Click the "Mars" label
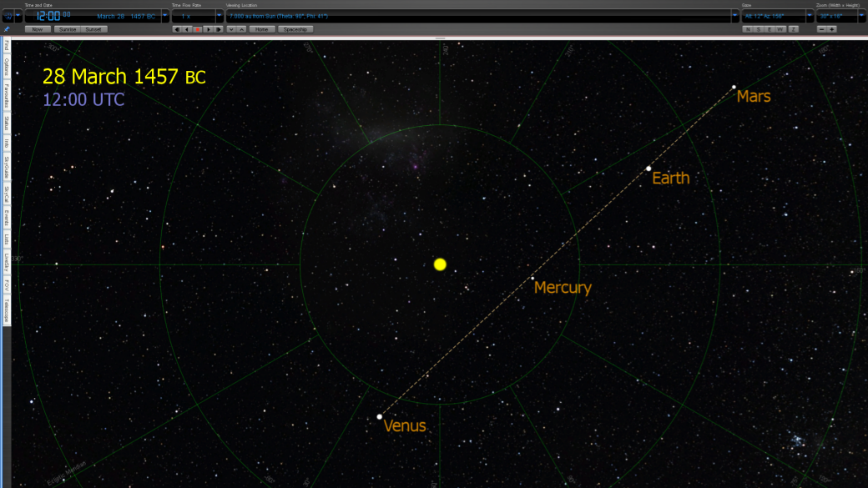This screenshot has height=488, width=868. click(x=754, y=96)
